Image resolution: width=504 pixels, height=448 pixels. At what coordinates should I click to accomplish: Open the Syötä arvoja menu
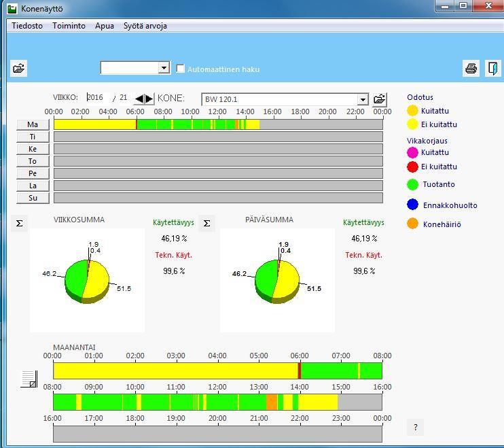145,26
